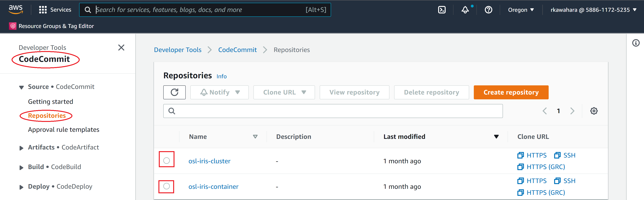The height and width of the screenshot is (200, 644).
Task: Sort by the Name column arrow
Action: pos(255,137)
